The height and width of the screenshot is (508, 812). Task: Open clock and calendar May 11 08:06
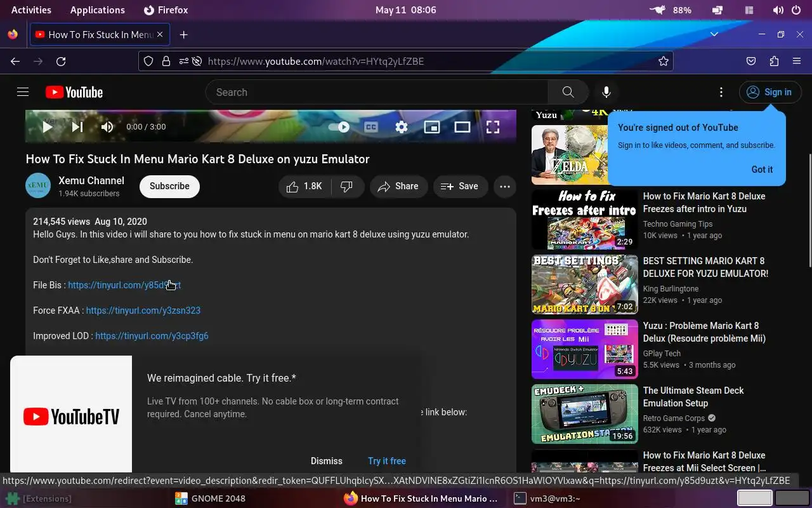(x=405, y=10)
